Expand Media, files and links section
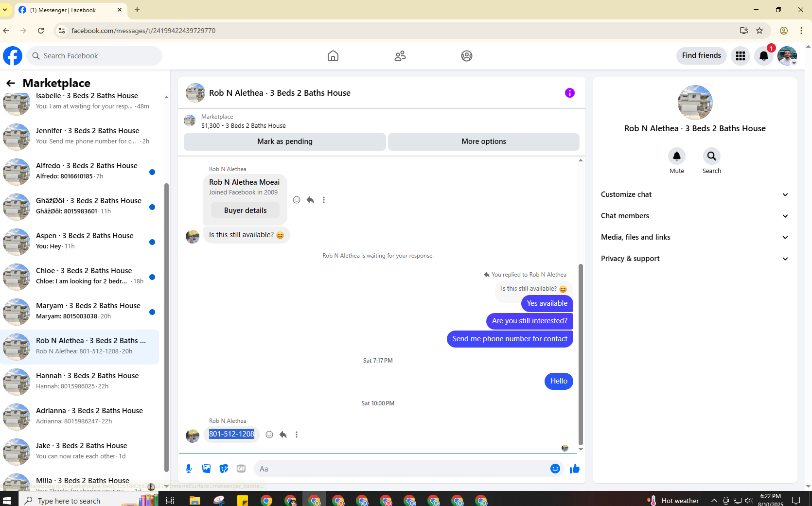This screenshot has height=506, width=812. pyautogui.click(x=695, y=237)
